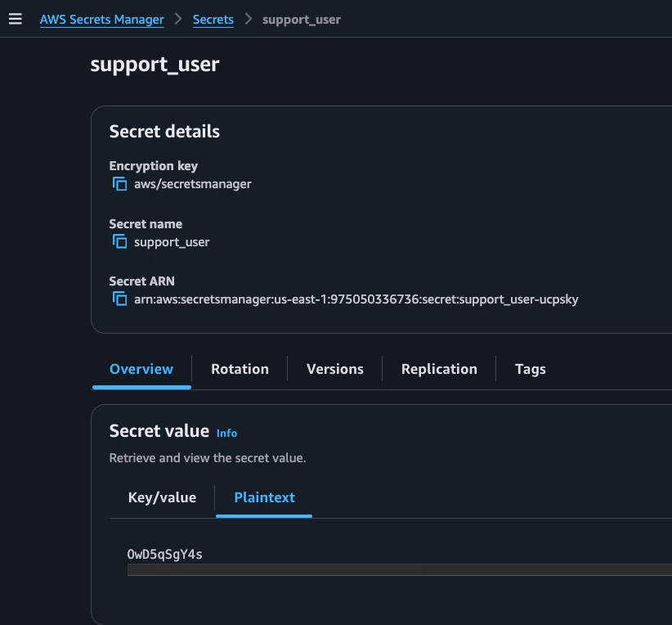The image size is (672, 625).
Task: Click the plaintext secret value 0wD5qSgY4s
Action: [x=164, y=555]
